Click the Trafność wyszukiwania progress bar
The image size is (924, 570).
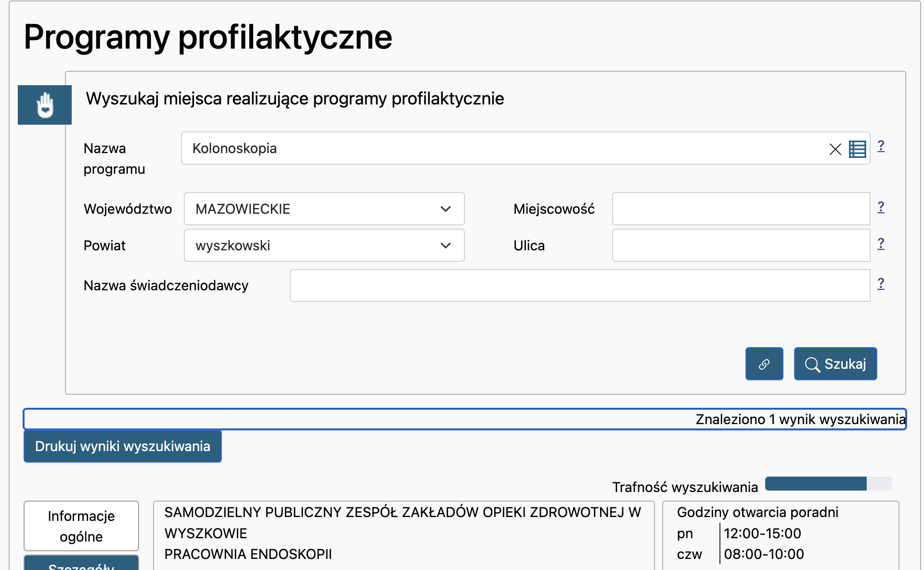[x=828, y=484]
